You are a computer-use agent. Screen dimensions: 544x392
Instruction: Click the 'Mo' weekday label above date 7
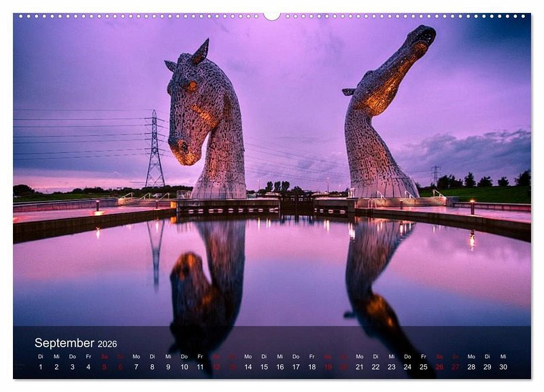point(137,357)
